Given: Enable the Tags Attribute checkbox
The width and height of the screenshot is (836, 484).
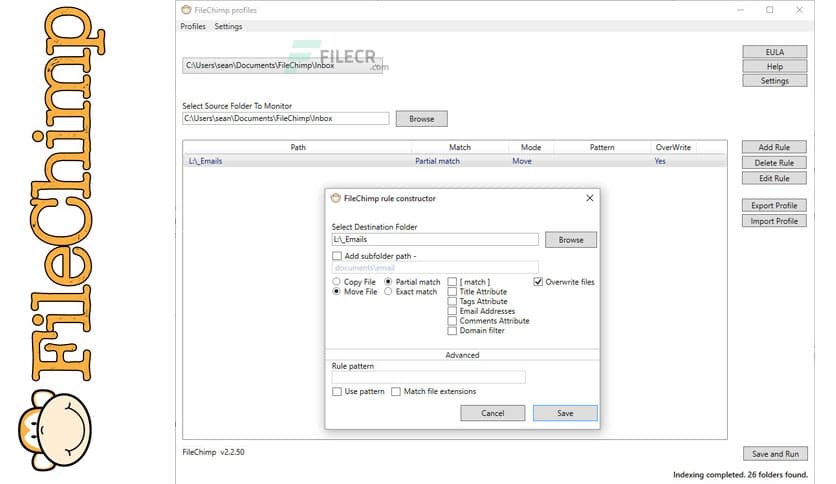Looking at the screenshot, I should tap(452, 301).
